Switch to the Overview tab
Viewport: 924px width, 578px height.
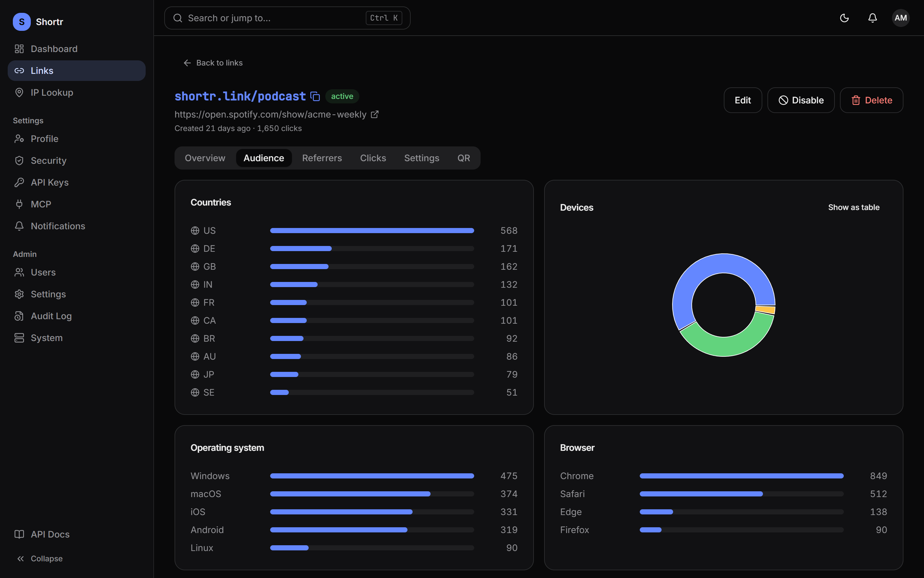pyautogui.click(x=205, y=158)
